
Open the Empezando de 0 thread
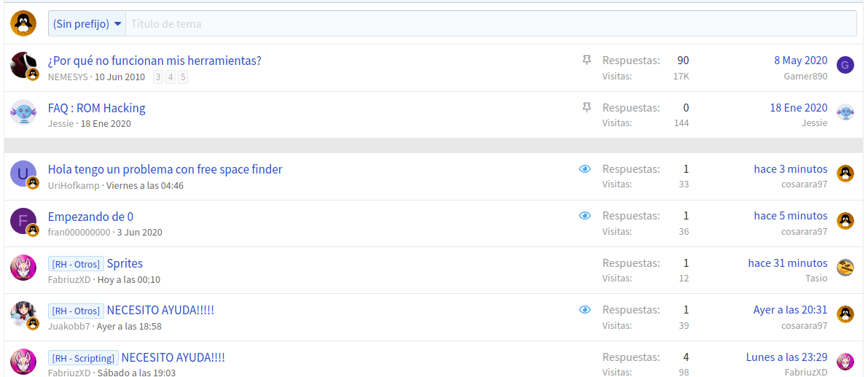point(90,217)
